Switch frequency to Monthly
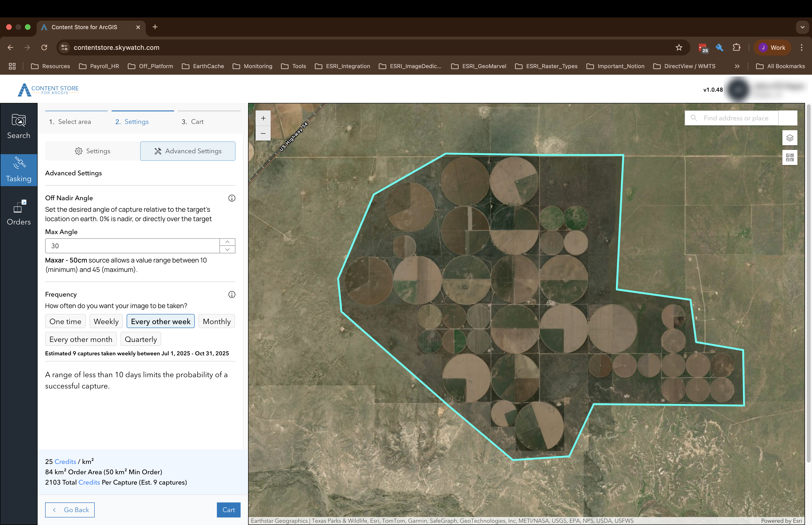The width and height of the screenshot is (812, 525). point(216,321)
